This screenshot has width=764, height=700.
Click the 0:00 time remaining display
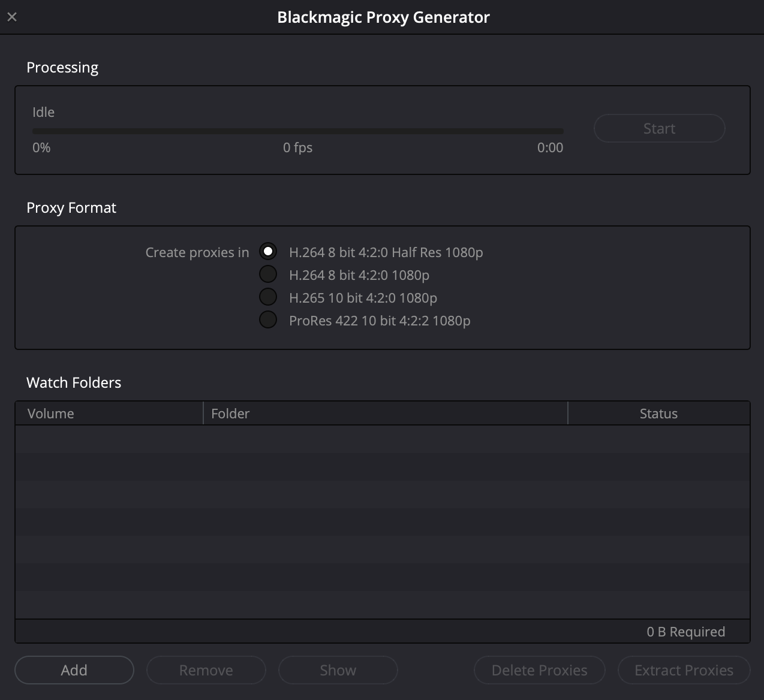click(x=550, y=147)
